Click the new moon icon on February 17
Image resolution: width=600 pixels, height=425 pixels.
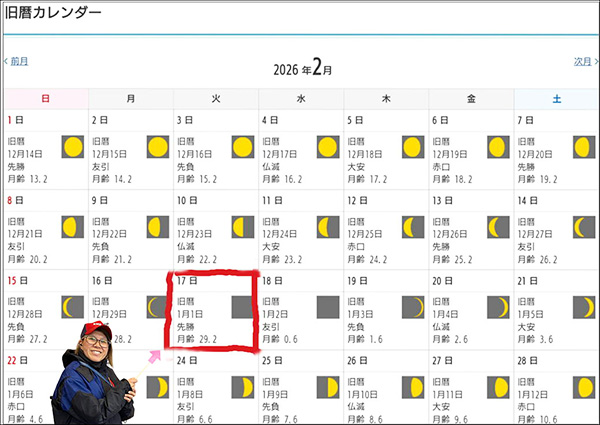(243, 307)
